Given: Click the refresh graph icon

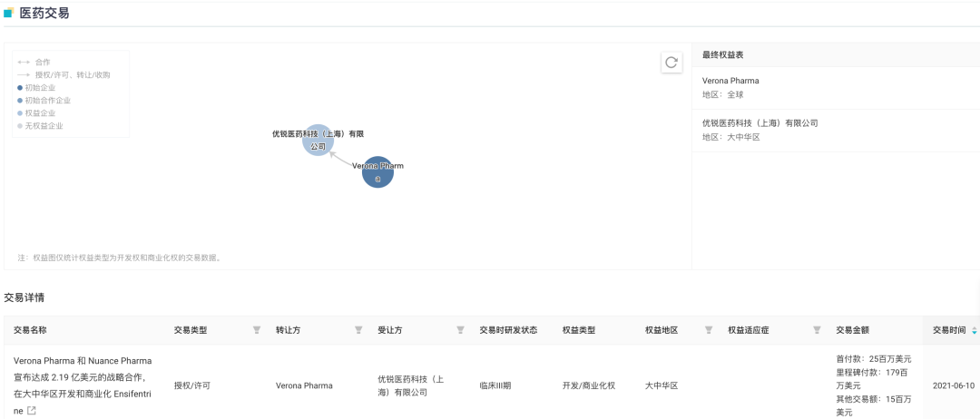Looking at the screenshot, I should (671, 63).
